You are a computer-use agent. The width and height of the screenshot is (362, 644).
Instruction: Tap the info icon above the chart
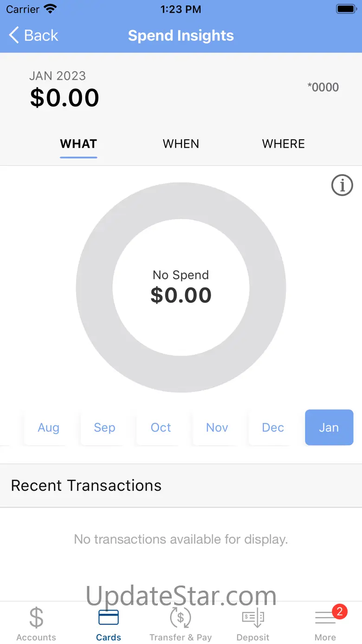(x=342, y=186)
